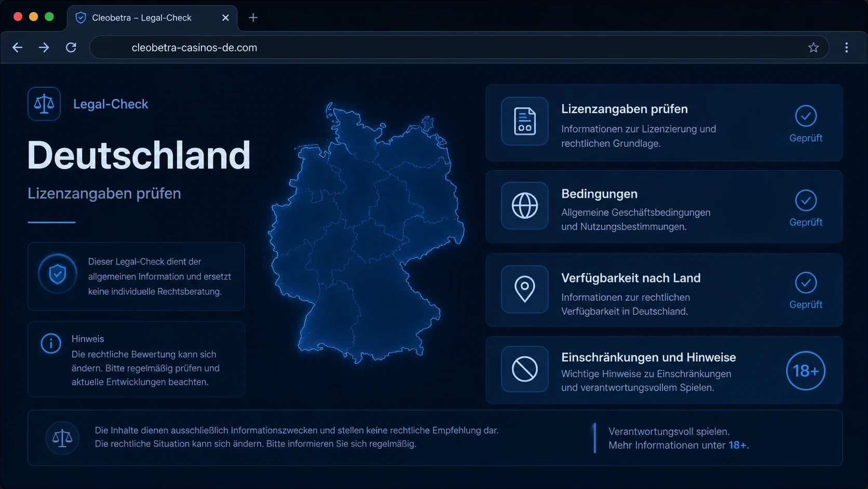Screen dimensions: 868x489
Task: Bookmark the page with star icon
Action: coord(813,48)
